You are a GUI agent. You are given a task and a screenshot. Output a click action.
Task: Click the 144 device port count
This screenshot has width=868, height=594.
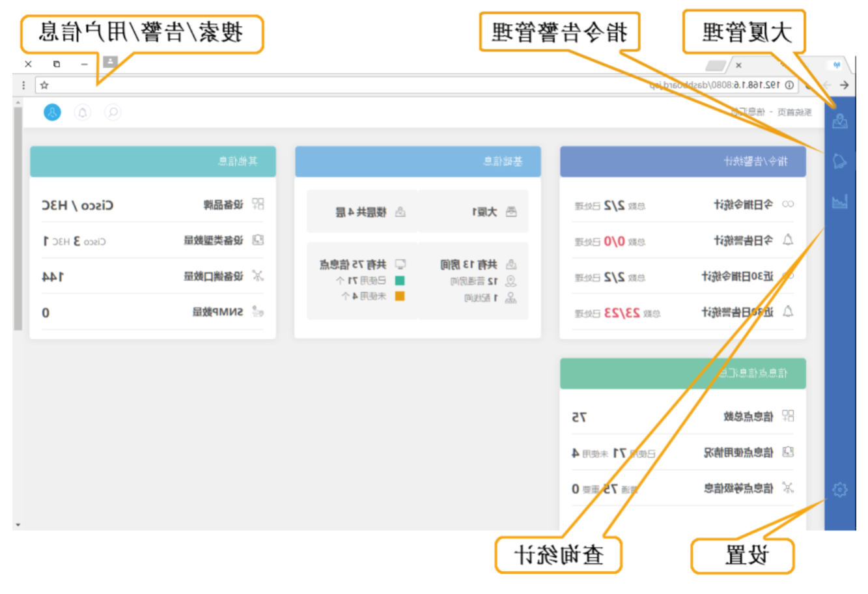(x=53, y=277)
